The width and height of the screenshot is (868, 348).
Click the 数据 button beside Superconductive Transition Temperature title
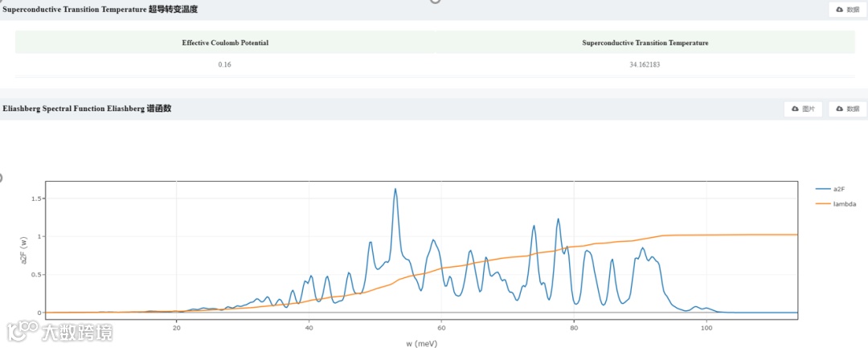click(847, 10)
